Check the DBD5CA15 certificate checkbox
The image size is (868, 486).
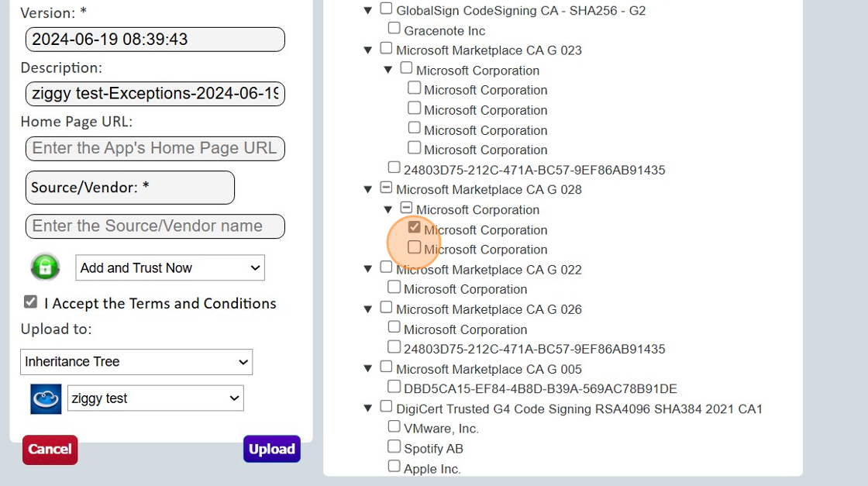pos(394,385)
